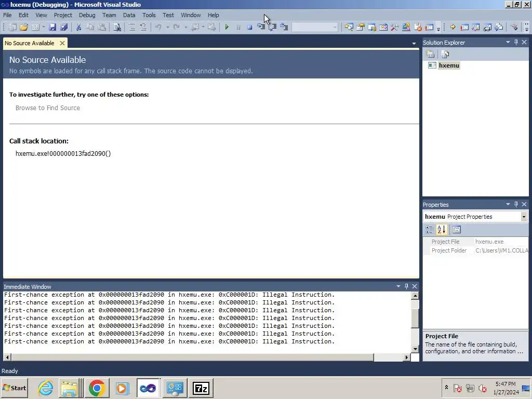Click the Copy toolbar icon
Screen dimensions: 532x399
click(90, 27)
